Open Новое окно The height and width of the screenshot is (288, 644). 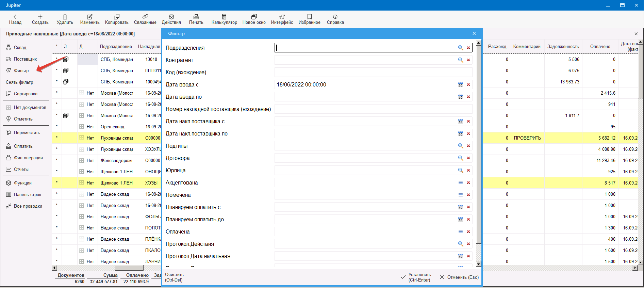254,19
